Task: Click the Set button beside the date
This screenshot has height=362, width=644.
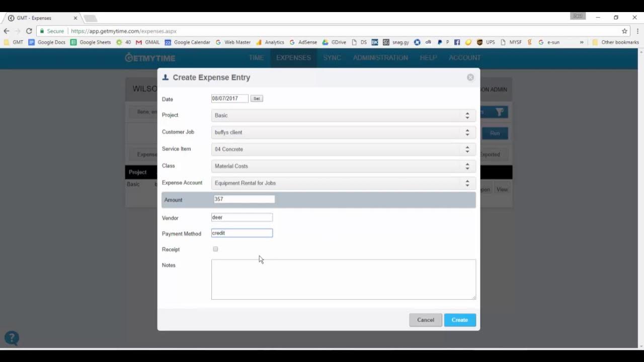Action: pos(257,99)
